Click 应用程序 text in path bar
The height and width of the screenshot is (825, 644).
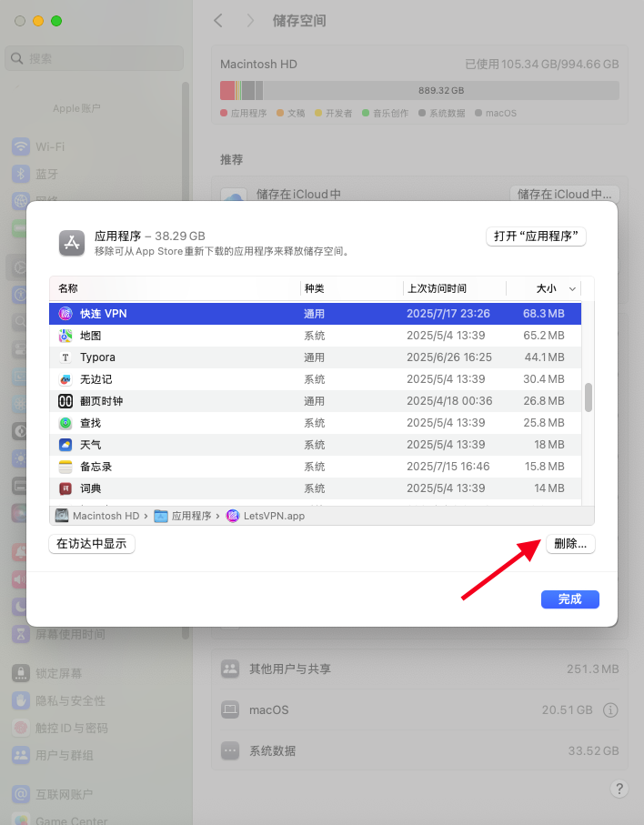click(192, 516)
